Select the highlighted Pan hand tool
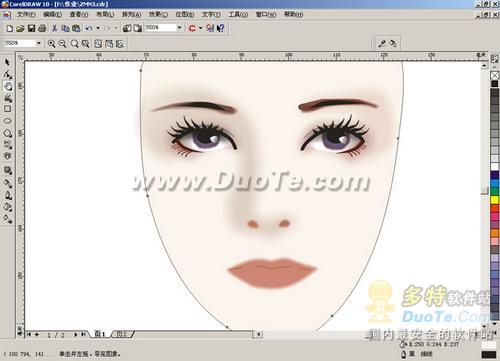The height and width of the screenshot is (361, 500). [x=7, y=86]
